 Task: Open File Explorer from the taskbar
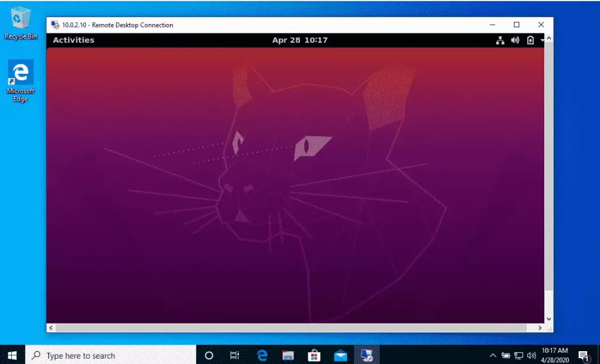pos(288,356)
